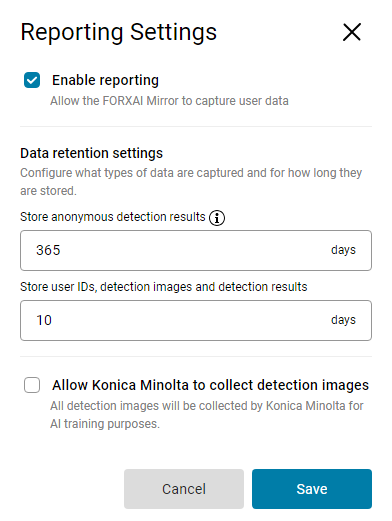
Task: Click the FORXAI Mirror capture user data description
Action: click(169, 101)
